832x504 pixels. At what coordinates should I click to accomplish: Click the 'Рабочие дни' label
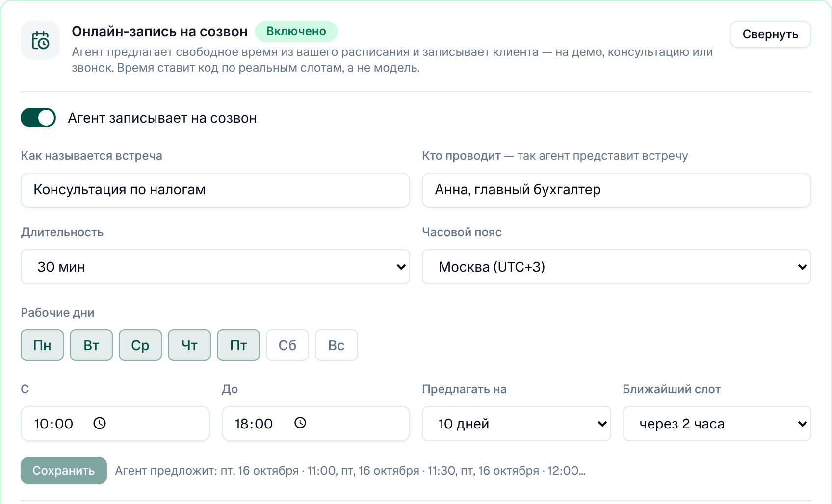(57, 313)
